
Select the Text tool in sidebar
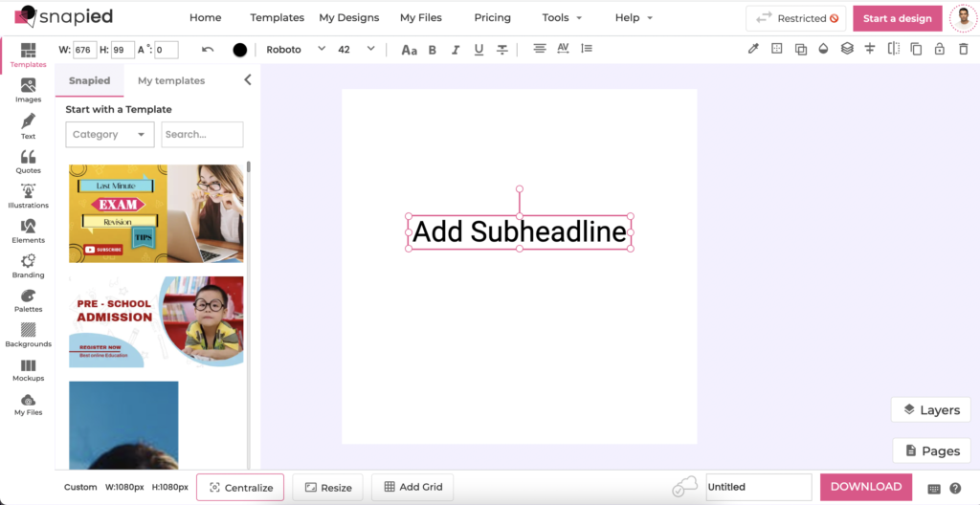pos(28,126)
